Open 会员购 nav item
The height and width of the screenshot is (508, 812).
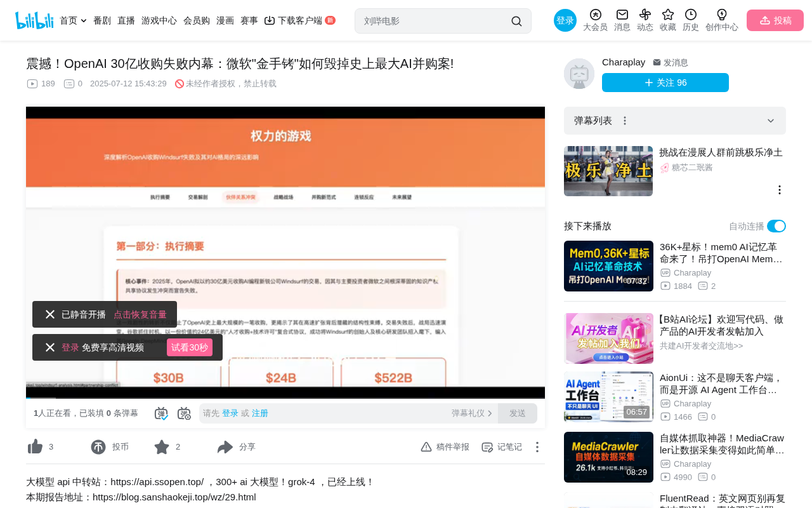point(197,20)
